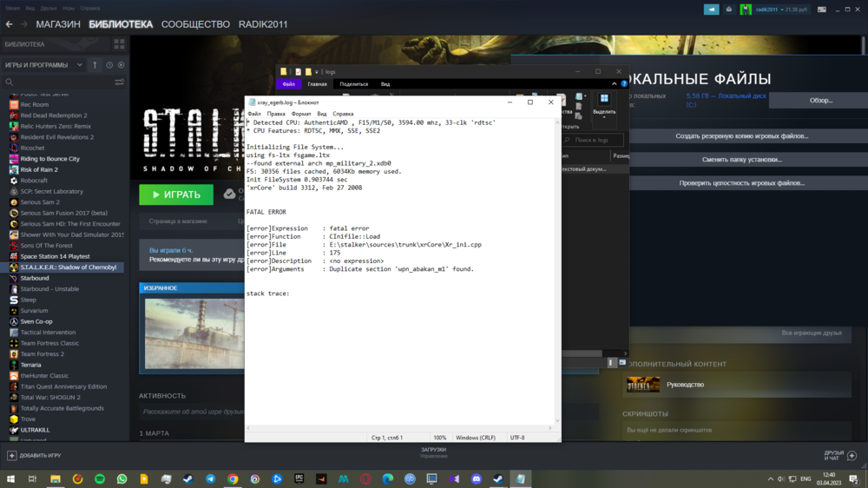This screenshot has width=868, height=488.
Task: Click Проверить целостность игровых файлов button
Action: [742, 183]
